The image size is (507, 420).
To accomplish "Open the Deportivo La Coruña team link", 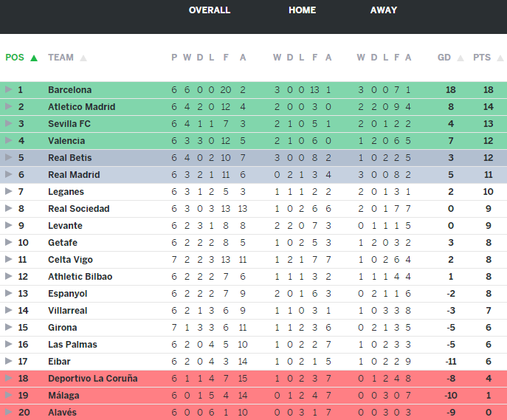I will (x=92, y=379).
